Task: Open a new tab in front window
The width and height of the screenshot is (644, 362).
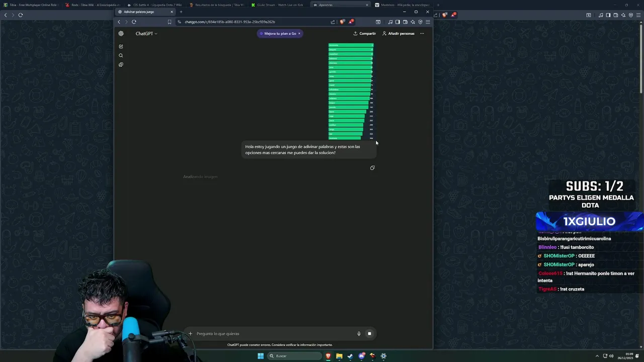Action: click(181, 12)
